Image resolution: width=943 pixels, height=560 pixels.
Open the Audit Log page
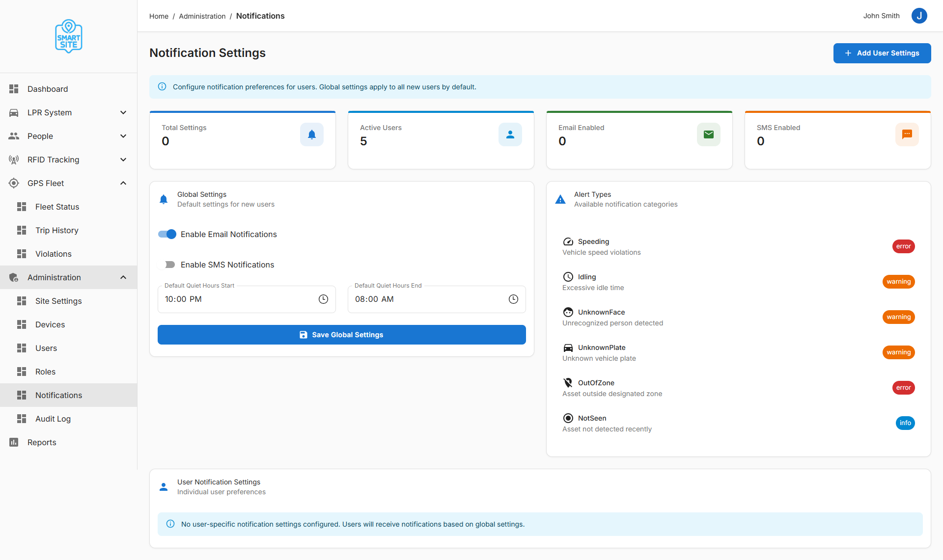point(53,419)
